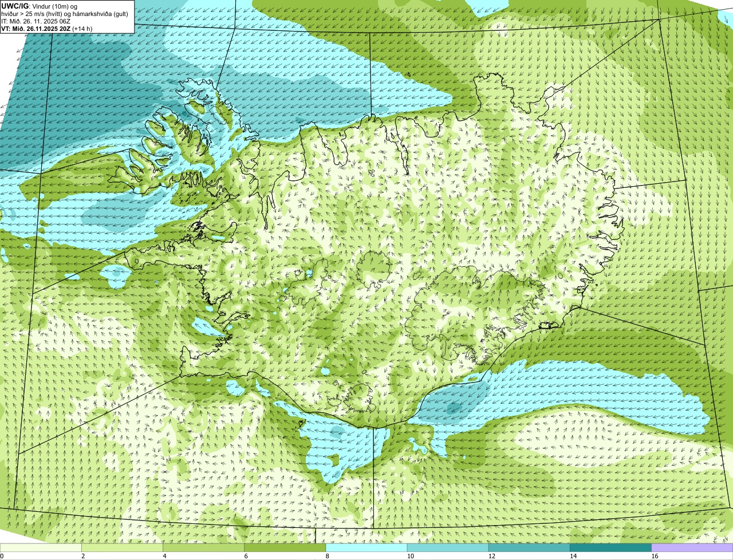This screenshot has width=733, height=560.
Task: Click the purple above-16 m/s legend swatch
Action: tap(692, 548)
